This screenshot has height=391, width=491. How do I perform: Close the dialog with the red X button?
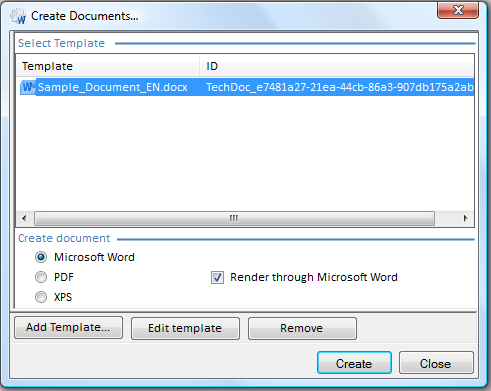458,10
